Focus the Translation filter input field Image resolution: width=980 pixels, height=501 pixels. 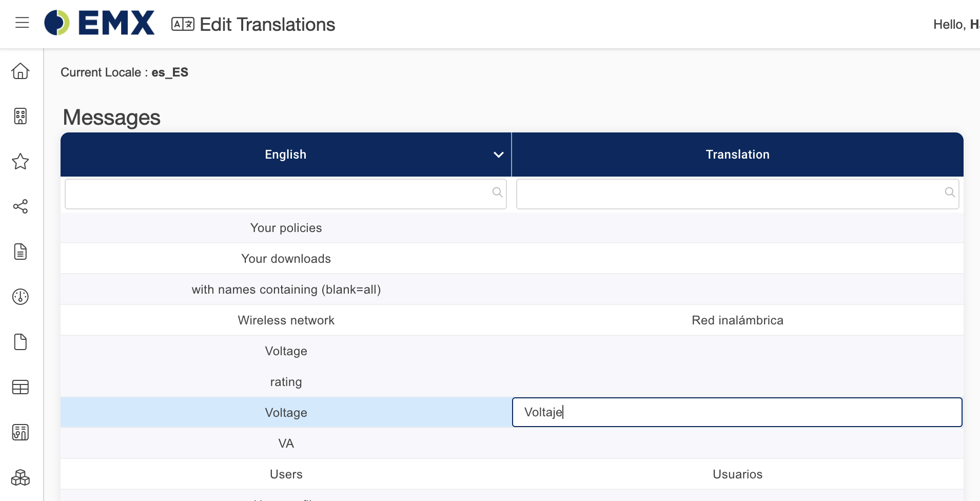[x=738, y=194]
